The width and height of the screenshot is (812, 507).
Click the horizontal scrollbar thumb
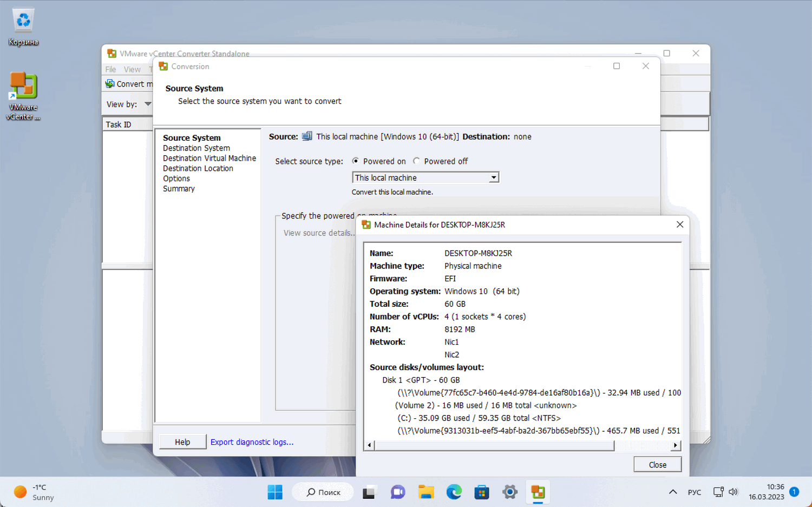(494, 445)
